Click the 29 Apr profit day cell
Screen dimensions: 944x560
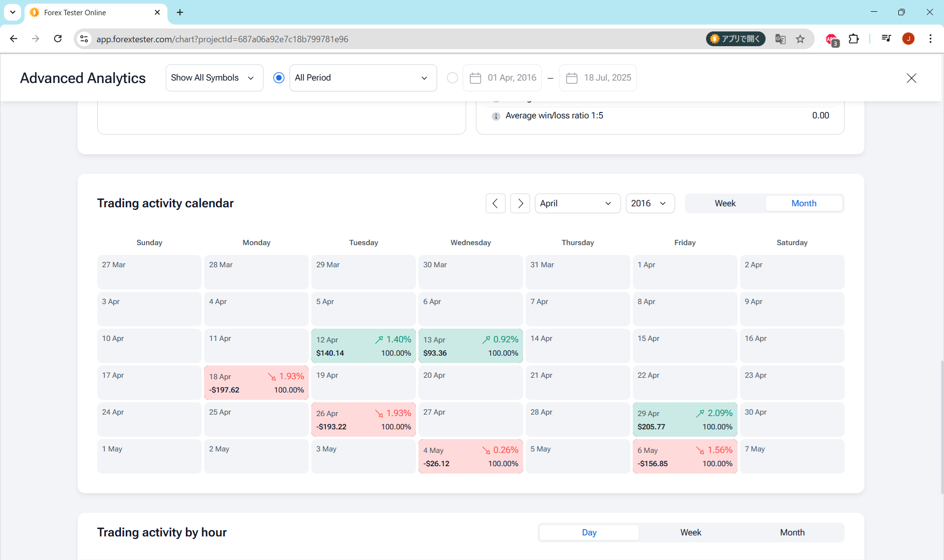pyautogui.click(x=685, y=420)
